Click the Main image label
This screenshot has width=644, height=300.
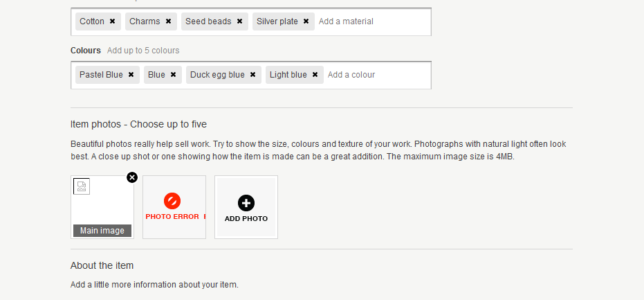pyautogui.click(x=102, y=231)
